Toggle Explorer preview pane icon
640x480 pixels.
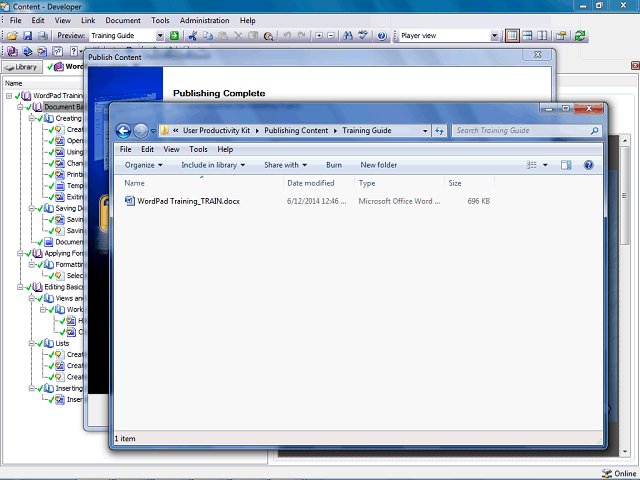click(566, 165)
